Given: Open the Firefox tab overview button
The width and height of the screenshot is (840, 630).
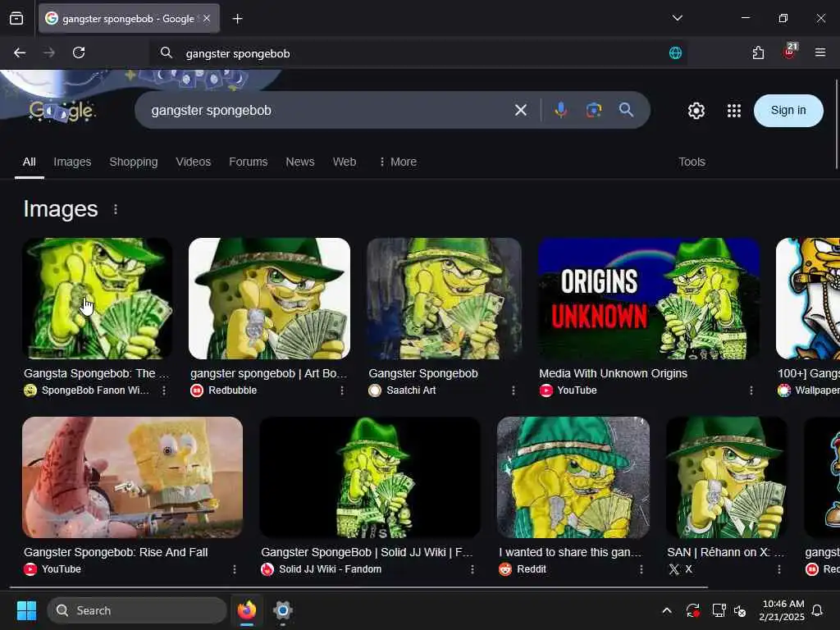Looking at the screenshot, I should pos(16,18).
